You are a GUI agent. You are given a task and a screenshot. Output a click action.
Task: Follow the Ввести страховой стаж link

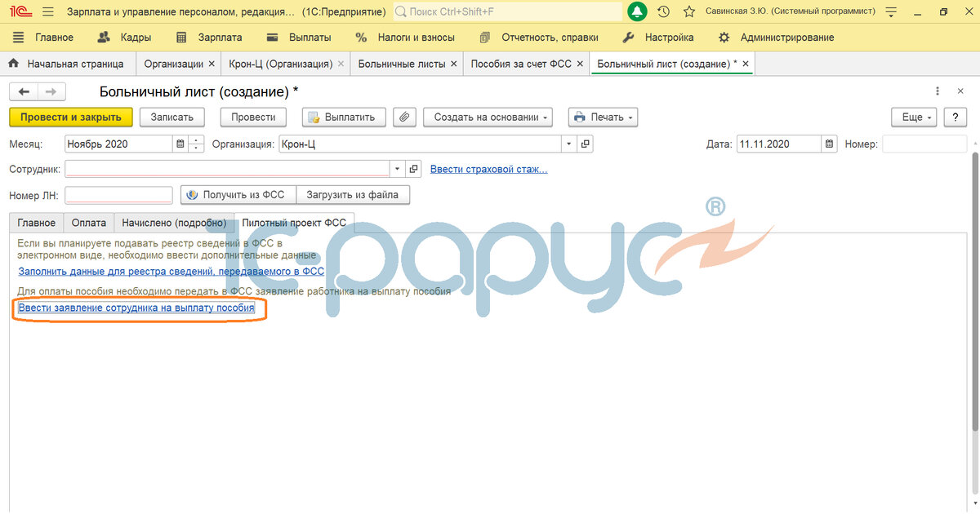(489, 169)
